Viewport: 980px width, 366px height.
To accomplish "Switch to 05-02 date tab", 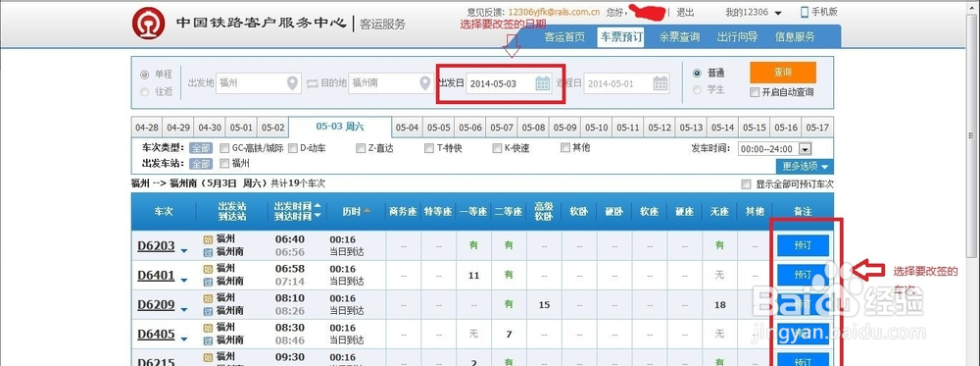I will click(273, 128).
